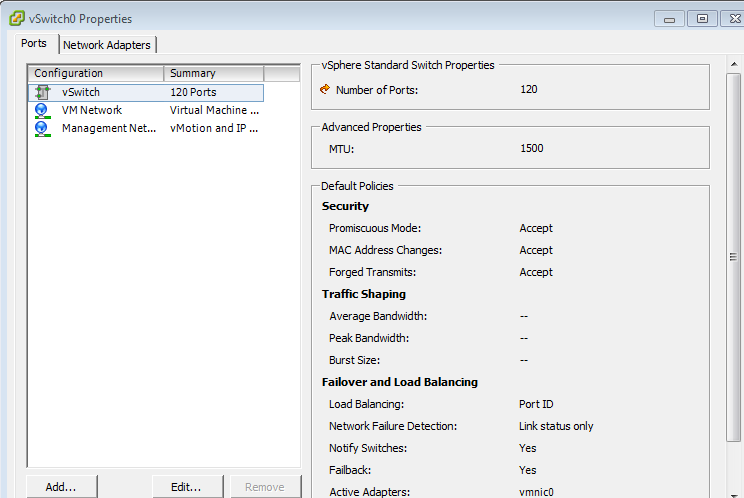Click the Virtual Machine ... summary cell
Image resolution: width=744 pixels, height=498 pixels.
[214, 110]
